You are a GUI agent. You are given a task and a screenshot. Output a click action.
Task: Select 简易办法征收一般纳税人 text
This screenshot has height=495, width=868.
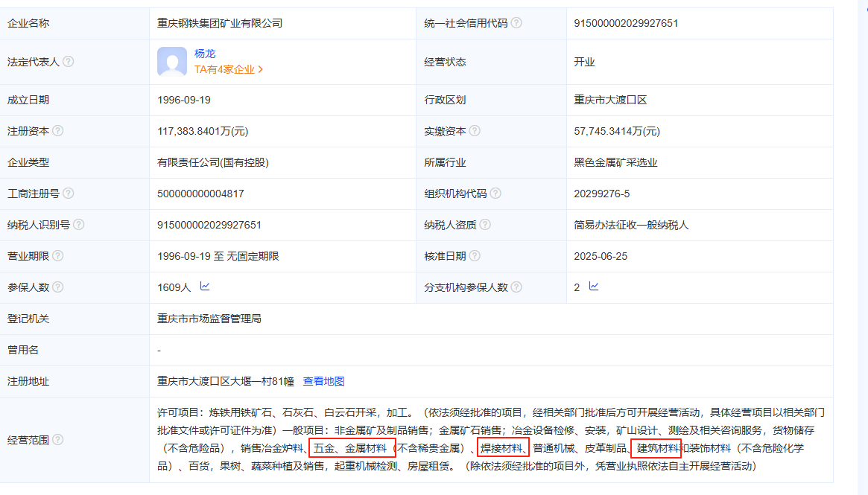(631, 225)
